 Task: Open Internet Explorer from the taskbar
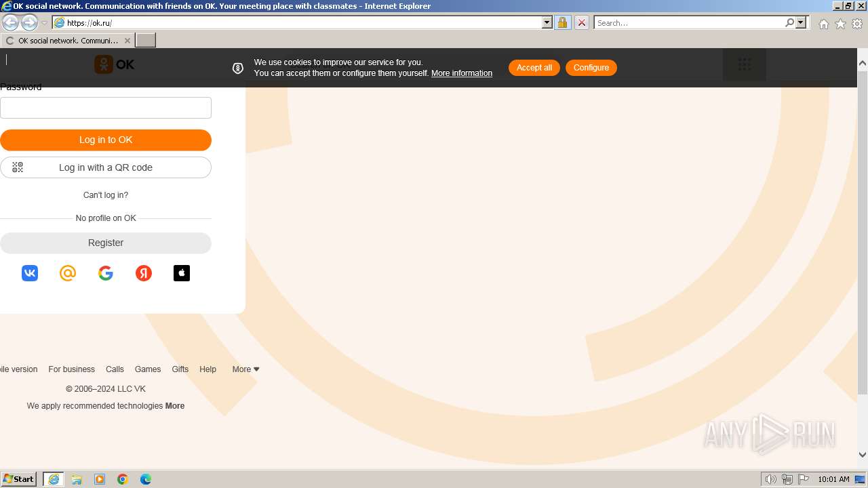coord(54,479)
